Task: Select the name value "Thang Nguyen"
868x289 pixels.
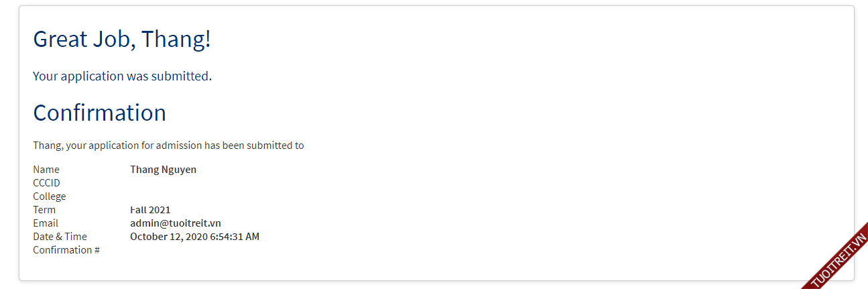Action: pyautogui.click(x=163, y=170)
